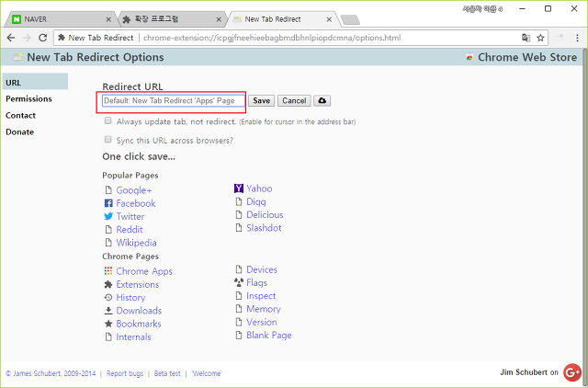Toggle Sync this URL across browsers

(x=108, y=140)
